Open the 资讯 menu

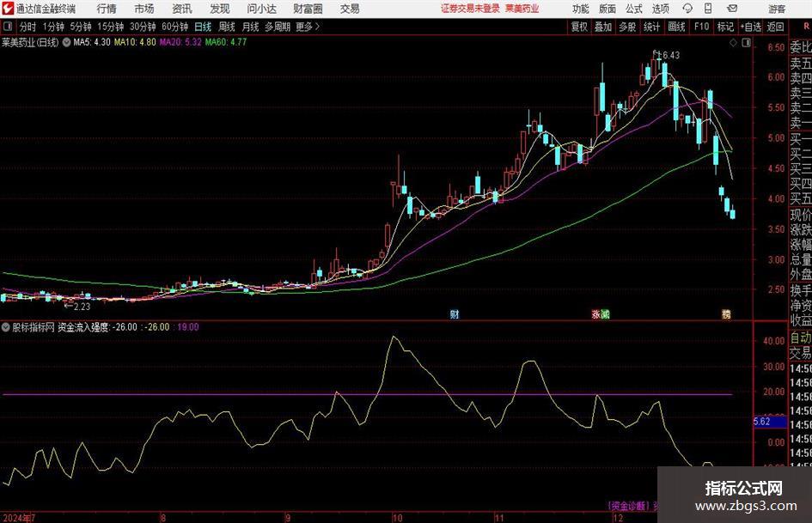point(182,9)
